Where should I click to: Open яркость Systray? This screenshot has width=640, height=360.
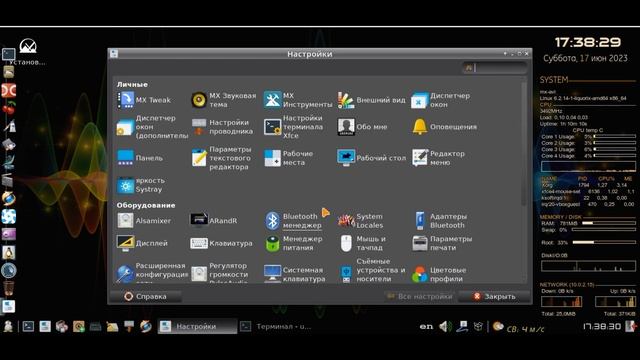[141, 185]
